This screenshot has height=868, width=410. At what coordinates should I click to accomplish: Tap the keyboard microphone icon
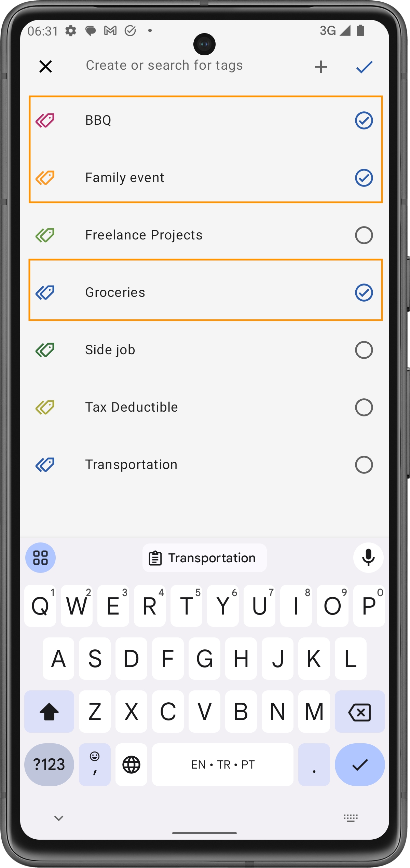tap(368, 557)
